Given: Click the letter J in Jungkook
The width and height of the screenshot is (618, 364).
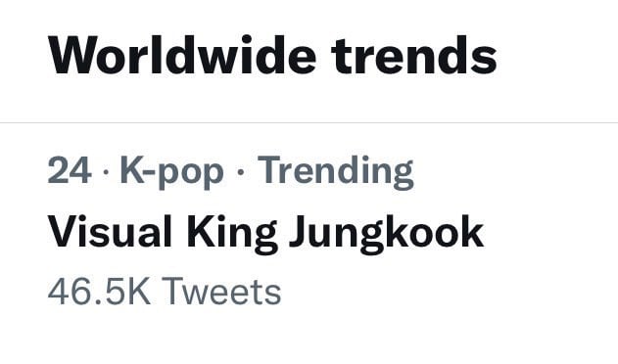Looking at the screenshot, I should pos(300,232).
